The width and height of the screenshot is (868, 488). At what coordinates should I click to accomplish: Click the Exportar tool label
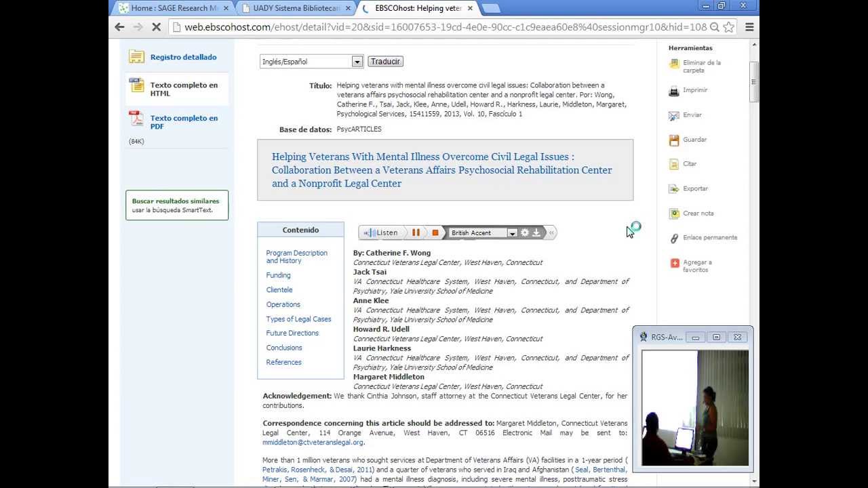(695, 188)
